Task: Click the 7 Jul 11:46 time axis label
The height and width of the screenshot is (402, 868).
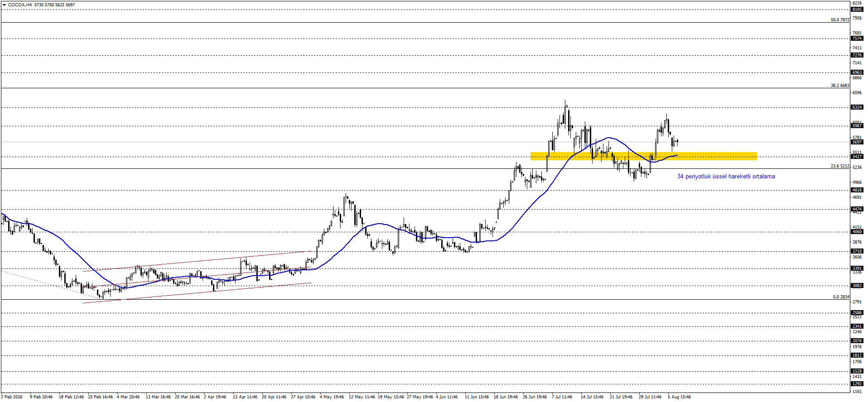Action: pos(562,397)
